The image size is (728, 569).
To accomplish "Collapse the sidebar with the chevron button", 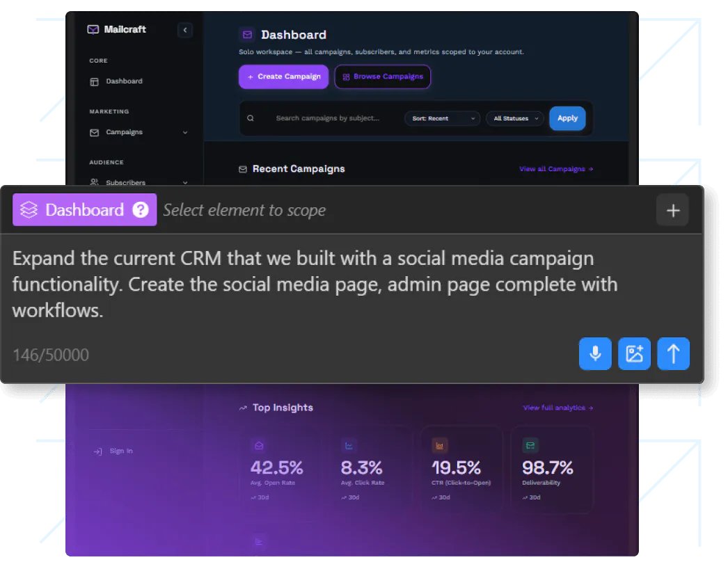I will click(185, 30).
